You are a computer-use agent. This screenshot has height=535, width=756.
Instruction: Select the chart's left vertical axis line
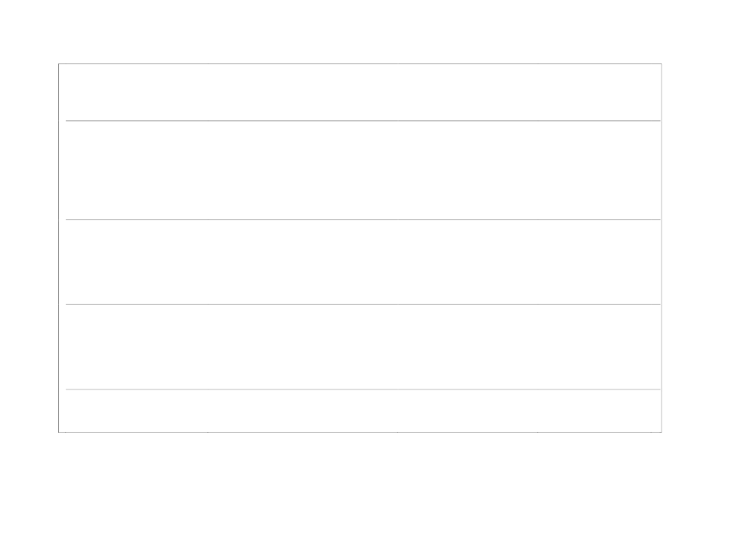pyautogui.click(x=59, y=248)
